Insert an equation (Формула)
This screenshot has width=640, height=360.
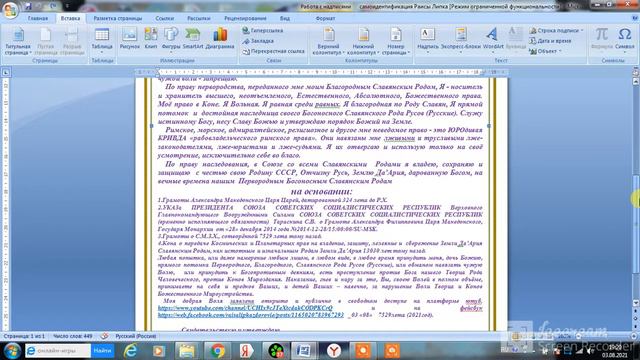pyautogui.click(x=602, y=40)
